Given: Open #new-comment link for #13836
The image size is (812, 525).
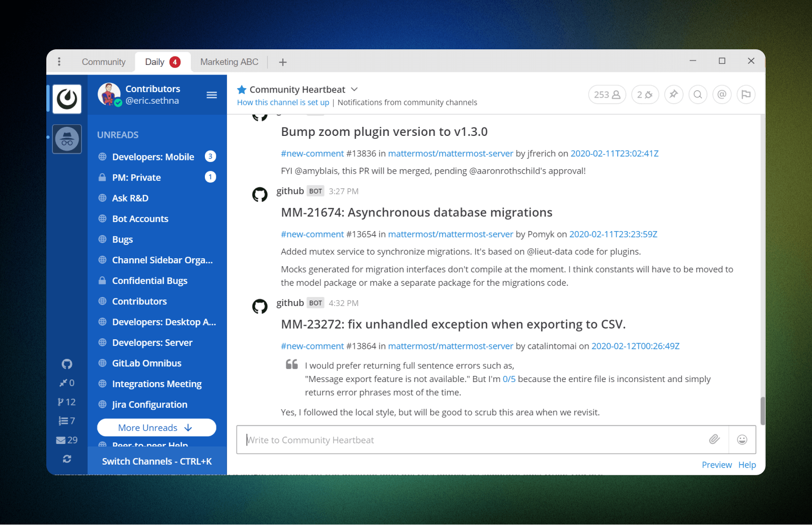Looking at the screenshot, I should point(312,153).
